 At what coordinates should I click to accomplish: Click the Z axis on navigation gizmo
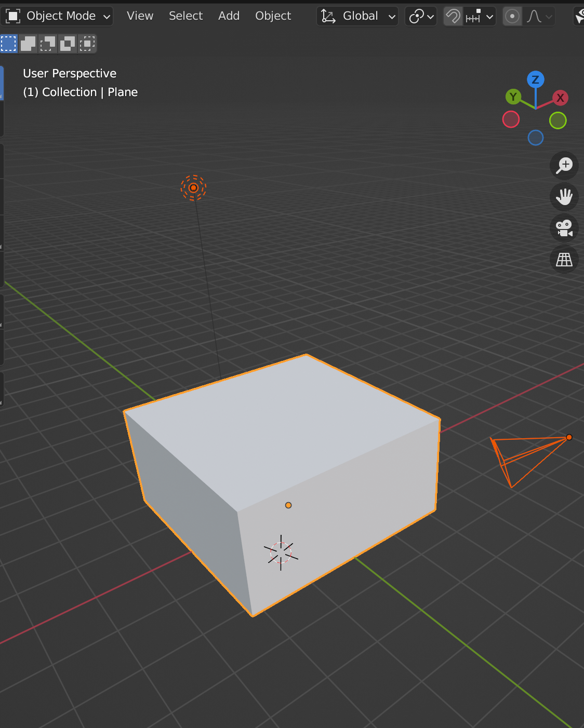click(535, 79)
